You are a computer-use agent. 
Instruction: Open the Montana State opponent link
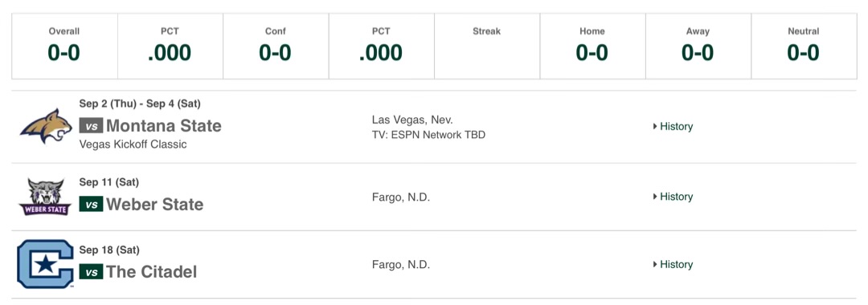point(164,126)
